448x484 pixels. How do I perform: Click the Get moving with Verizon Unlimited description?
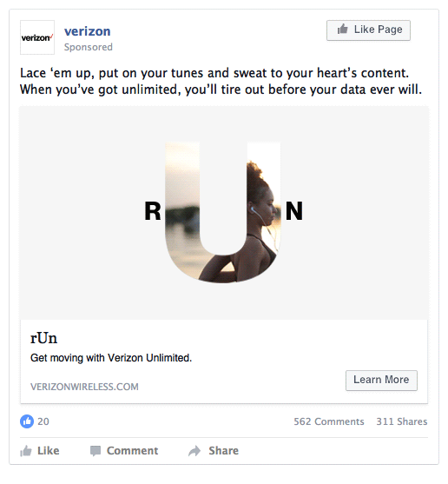111,358
